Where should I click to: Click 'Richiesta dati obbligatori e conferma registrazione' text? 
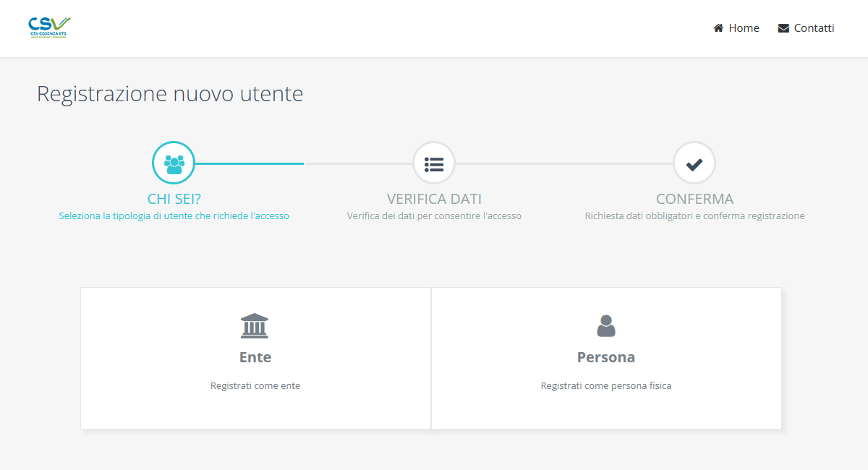[x=694, y=215]
